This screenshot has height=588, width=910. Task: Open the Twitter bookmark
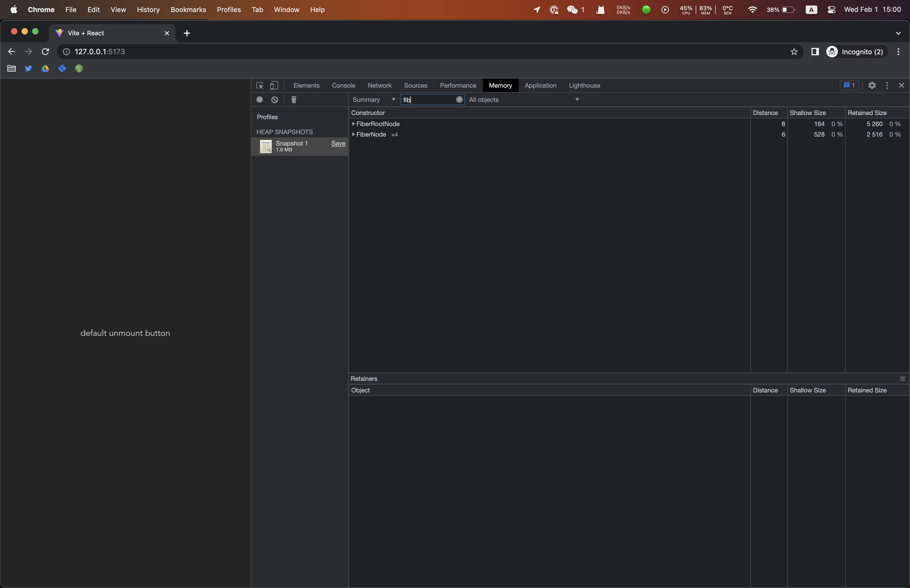[x=28, y=68]
